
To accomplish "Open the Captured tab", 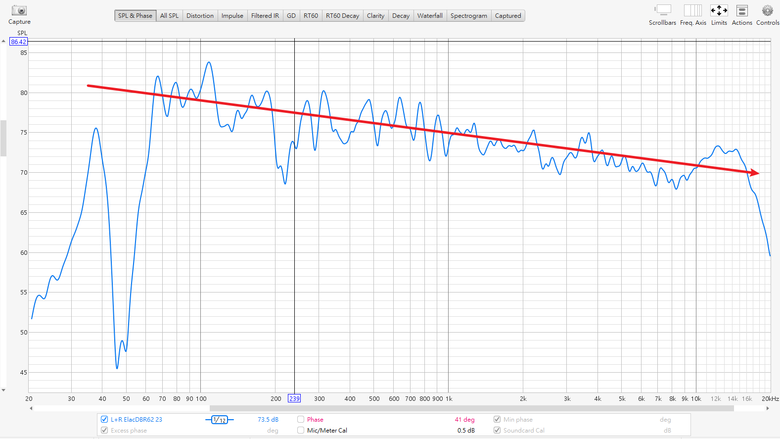I will click(x=508, y=16).
